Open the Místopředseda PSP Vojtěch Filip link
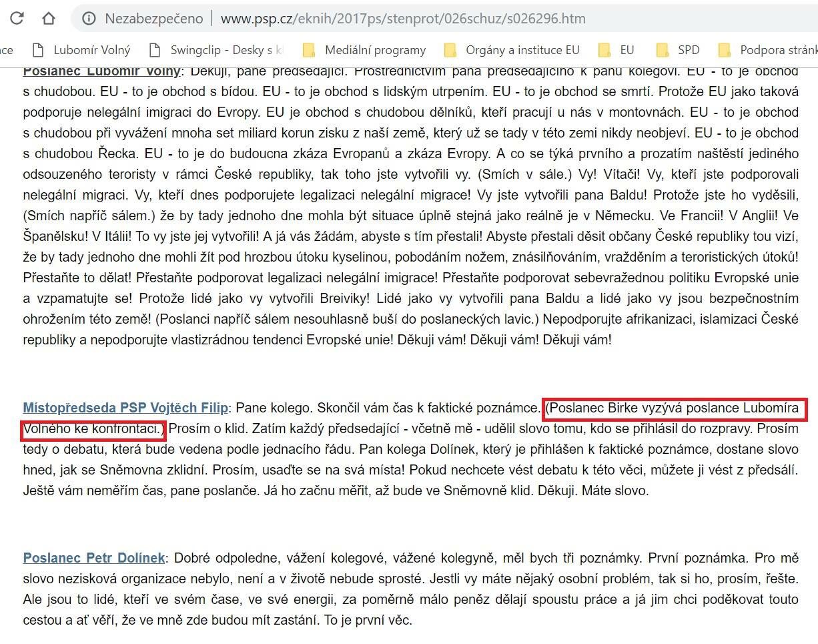 (x=125, y=408)
